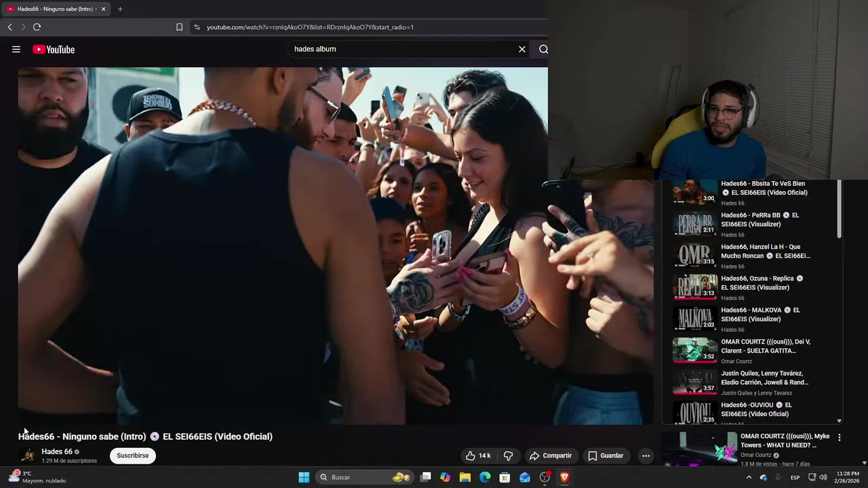Switch to Brave browser taskbar icon
868x488 pixels.
click(564, 477)
